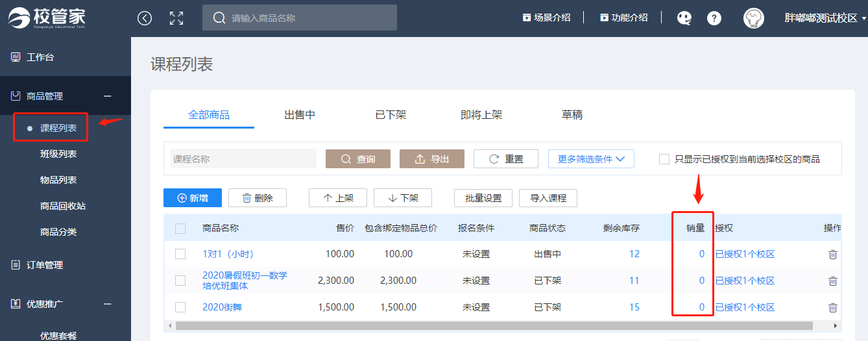
Task: Switch to the 草稿 tab
Action: click(572, 115)
